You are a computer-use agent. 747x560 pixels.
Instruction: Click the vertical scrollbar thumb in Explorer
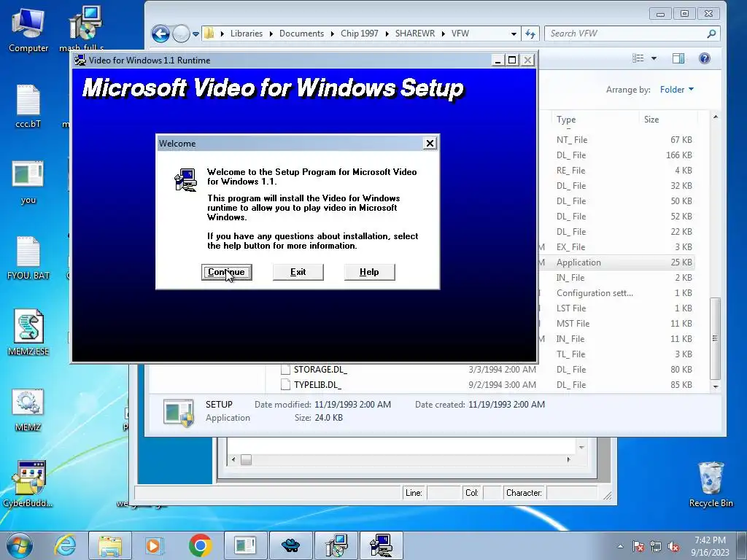coord(715,338)
